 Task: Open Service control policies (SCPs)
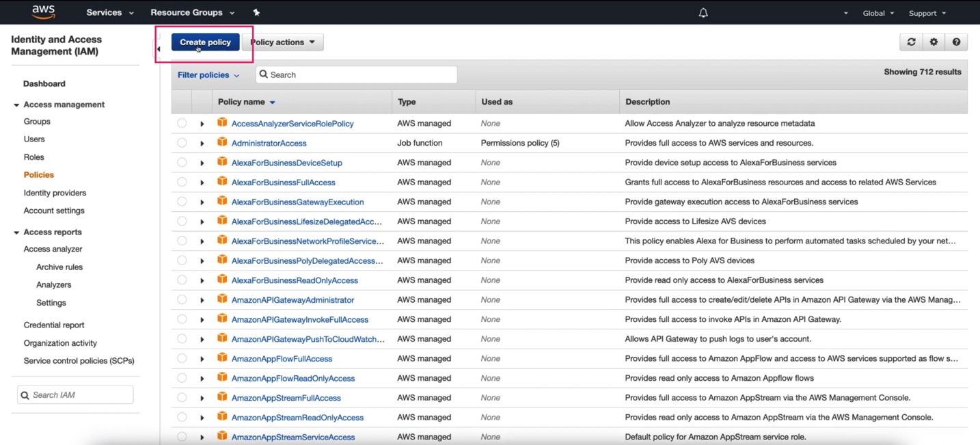click(79, 360)
